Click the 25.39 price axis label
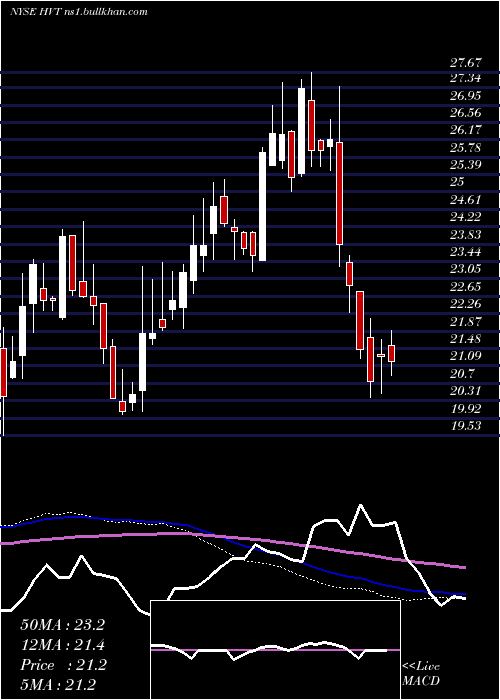Image resolution: width=500 pixels, height=700 pixels. 466,165
